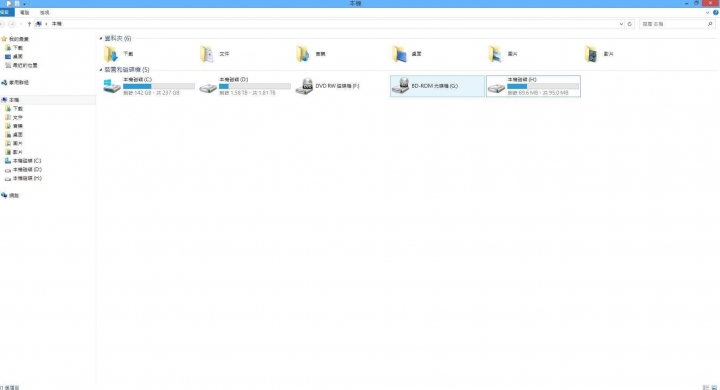
Task: Click the 本機 breadcrumb in the address bar
Action: point(56,24)
